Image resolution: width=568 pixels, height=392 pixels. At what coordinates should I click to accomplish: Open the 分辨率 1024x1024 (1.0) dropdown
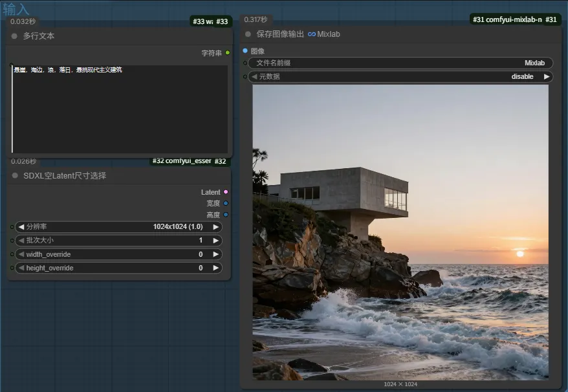coord(118,227)
